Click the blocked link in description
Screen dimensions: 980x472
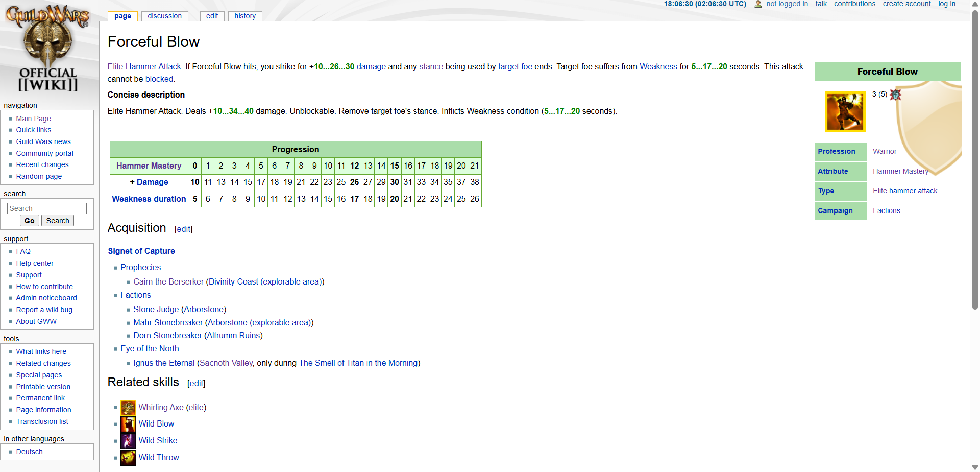(x=159, y=79)
